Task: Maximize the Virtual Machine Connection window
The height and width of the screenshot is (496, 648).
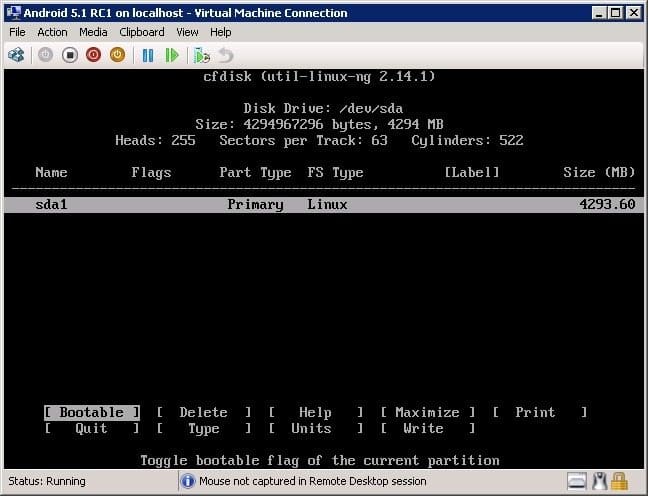Action: tap(615, 13)
